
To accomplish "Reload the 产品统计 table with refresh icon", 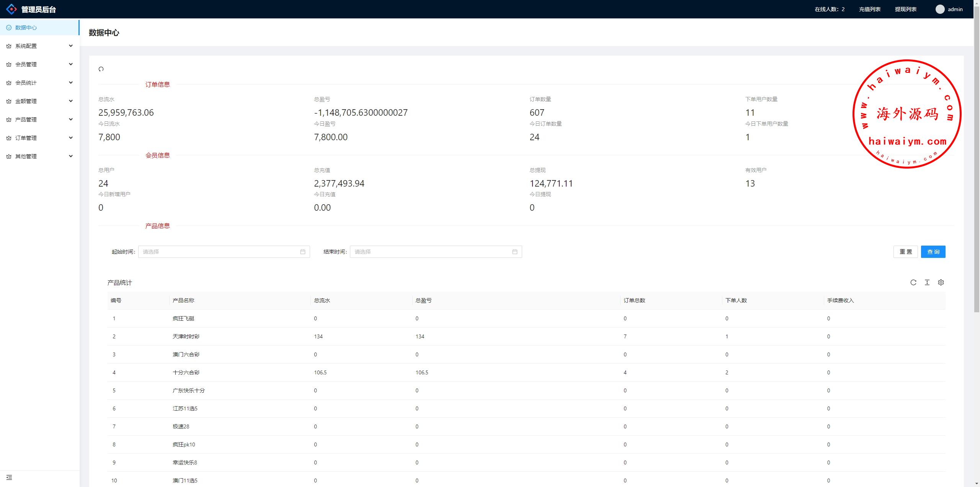I will click(x=913, y=282).
